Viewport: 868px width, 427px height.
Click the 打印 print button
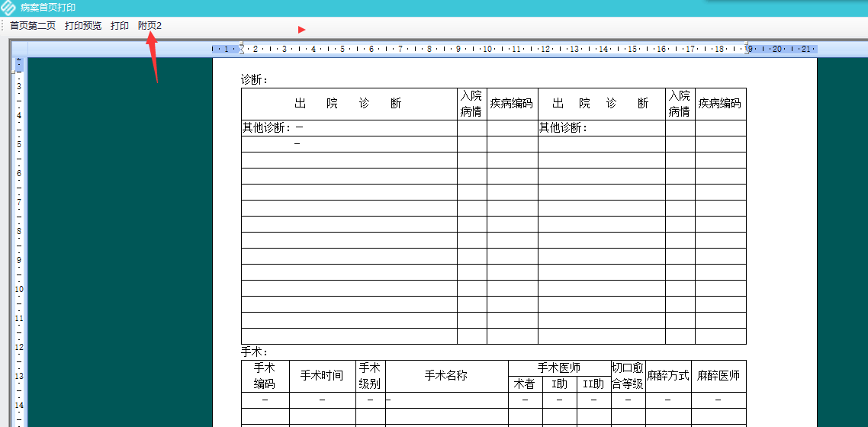click(120, 26)
